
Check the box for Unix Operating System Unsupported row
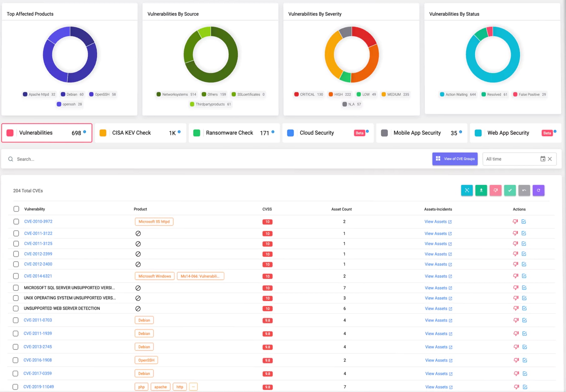tap(16, 298)
